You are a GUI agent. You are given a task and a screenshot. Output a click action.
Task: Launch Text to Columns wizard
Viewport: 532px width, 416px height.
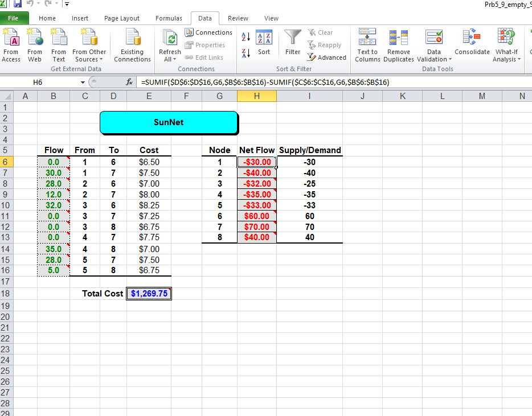367,45
